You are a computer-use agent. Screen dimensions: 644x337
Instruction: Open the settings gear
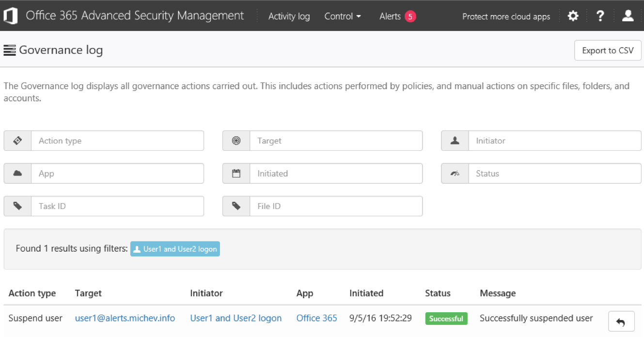pos(573,16)
